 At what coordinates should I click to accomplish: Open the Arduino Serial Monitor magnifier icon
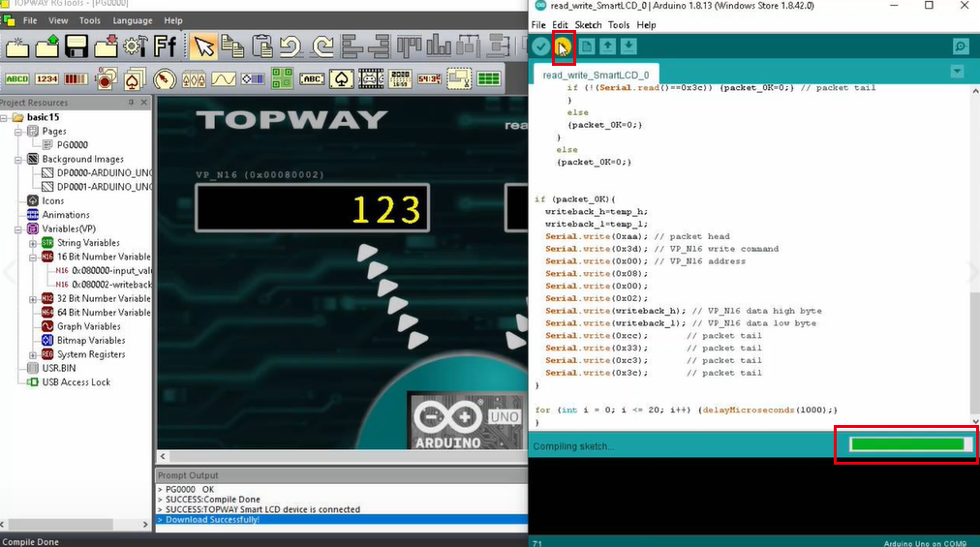coord(961,46)
